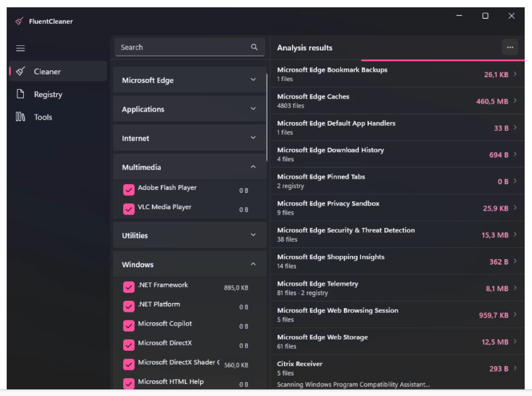Switch to the Tools section
The width and height of the screenshot is (532, 396).
pos(43,117)
